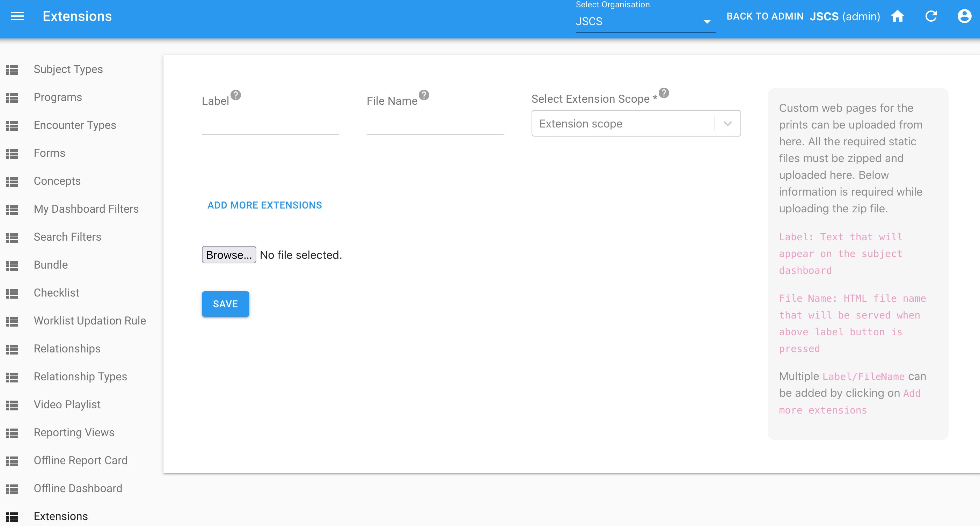Click the list icon beside Subject Types

point(12,70)
